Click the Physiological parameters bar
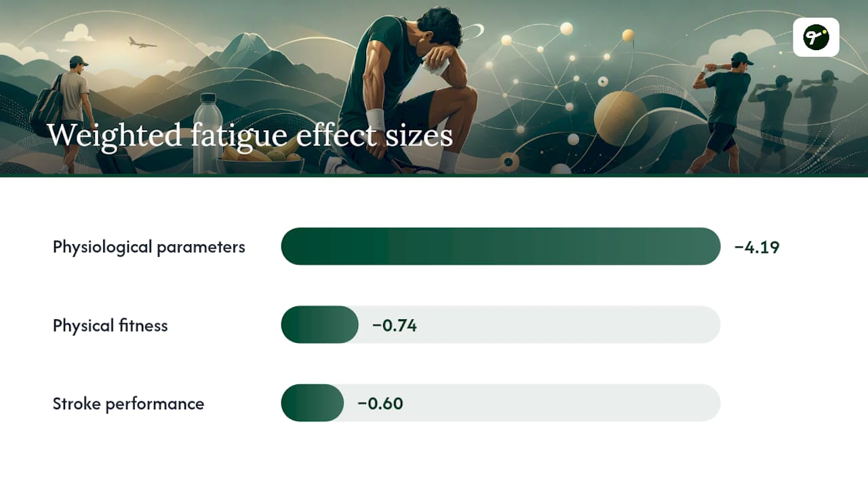Viewport: 868px width, 488px height. pyautogui.click(x=500, y=246)
